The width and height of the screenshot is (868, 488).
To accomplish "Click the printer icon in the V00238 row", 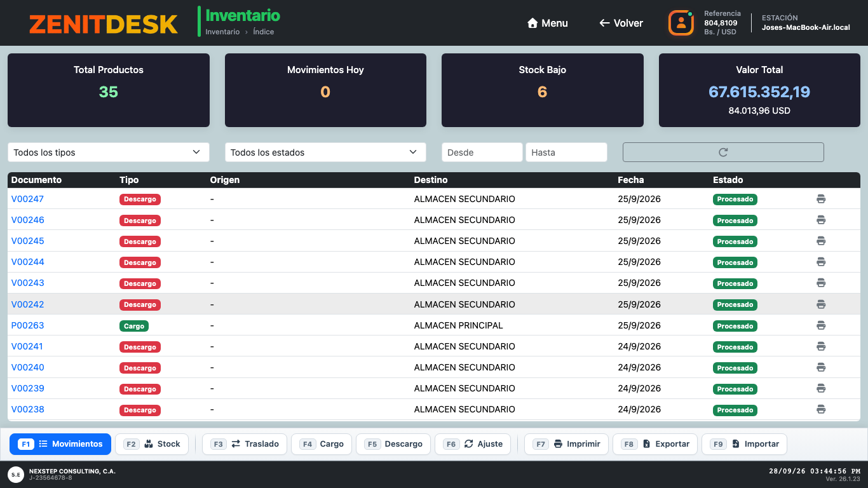I will click(821, 409).
